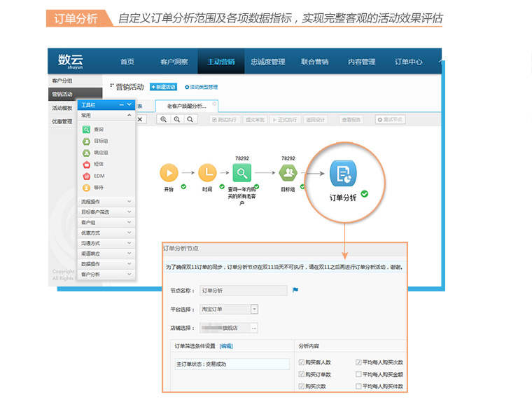532x400 pixels.
Task: Pick the 查询 tool icon in the toolbox
Action: tap(87, 130)
